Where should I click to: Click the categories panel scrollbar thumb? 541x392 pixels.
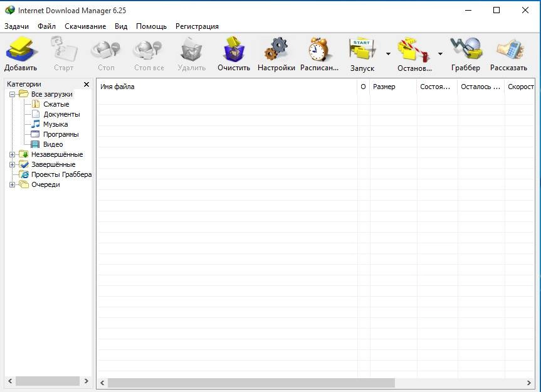click(48, 381)
